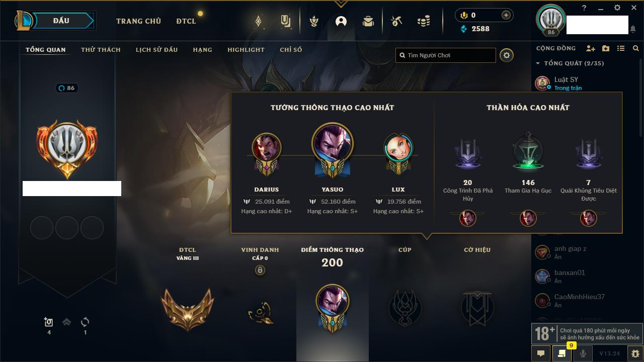Open the notifications bell icon
Viewport: 644px width, 362px height.
coord(632,30)
